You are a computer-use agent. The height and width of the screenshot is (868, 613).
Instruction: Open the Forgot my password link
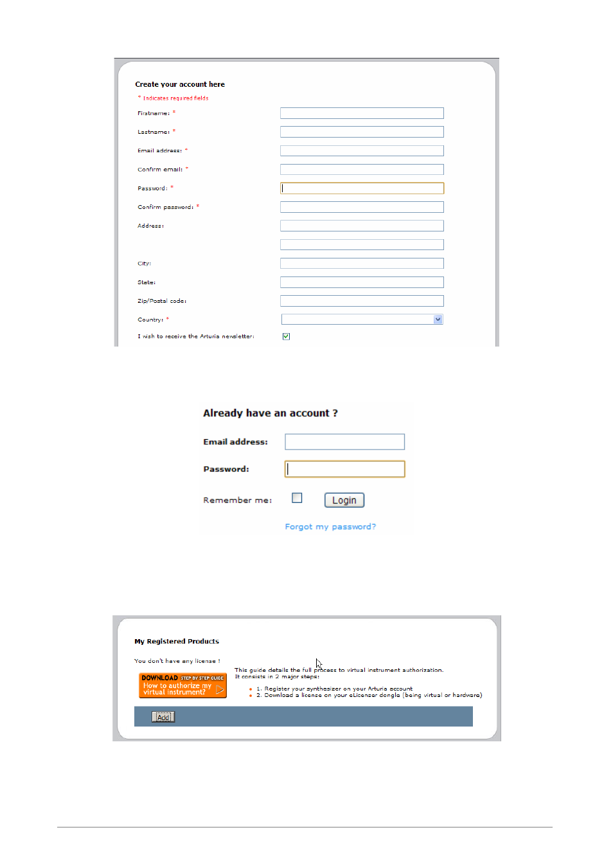[330, 527]
